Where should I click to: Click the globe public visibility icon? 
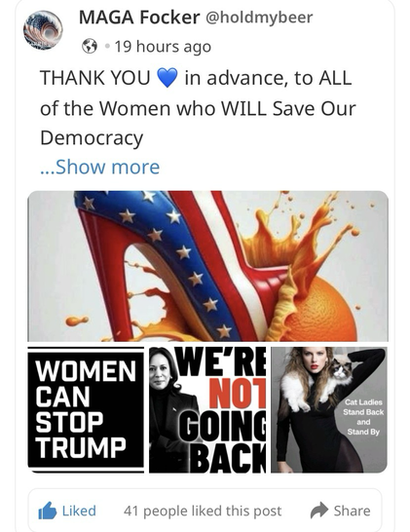pos(90,46)
